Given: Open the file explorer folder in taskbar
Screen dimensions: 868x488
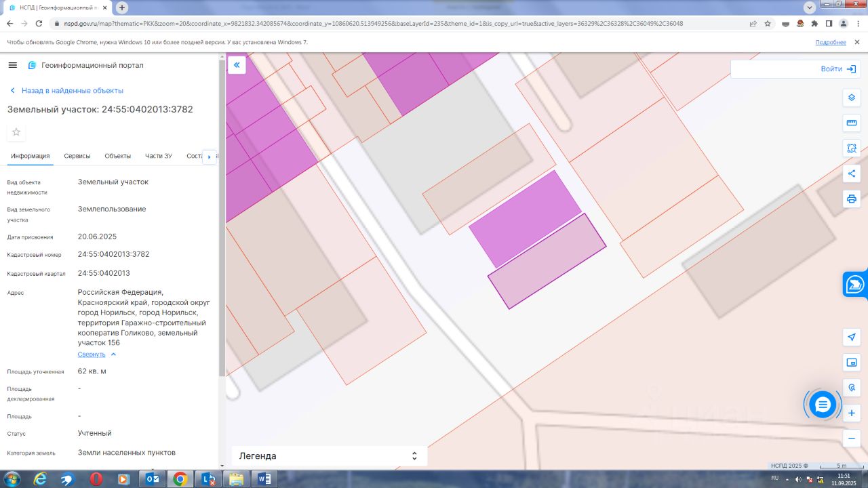Looking at the screenshot, I should pyautogui.click(x=236, y=479).
